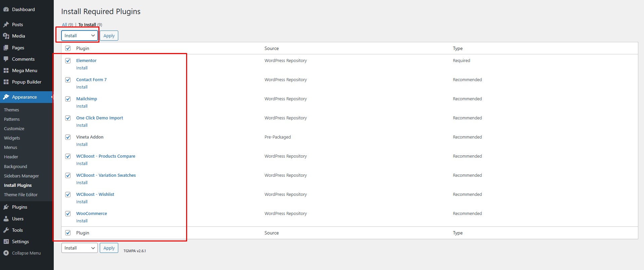Screen dimensions: 644x270
Task: Open the Elementor plugin link
Action: tap(86, 60)
